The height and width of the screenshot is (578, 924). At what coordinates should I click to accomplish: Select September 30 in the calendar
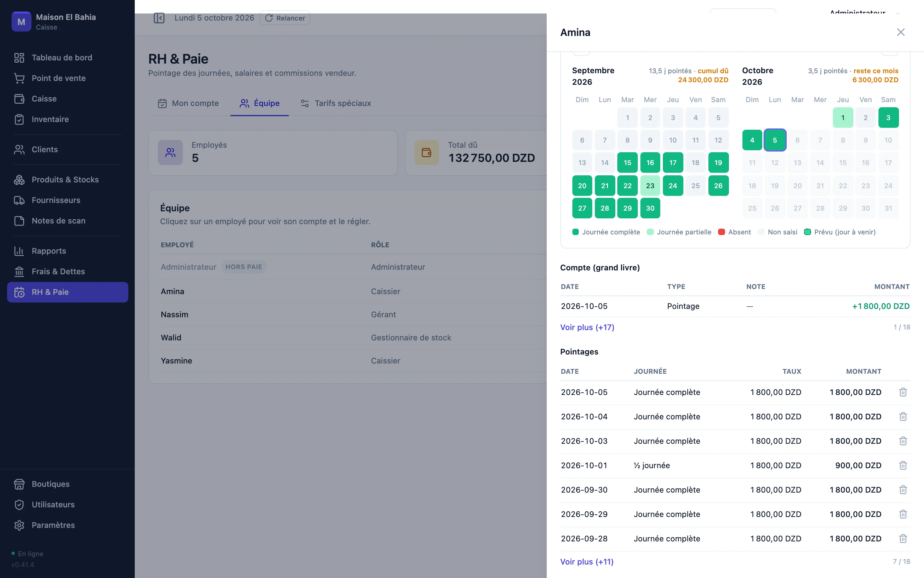tap(650, 208)
